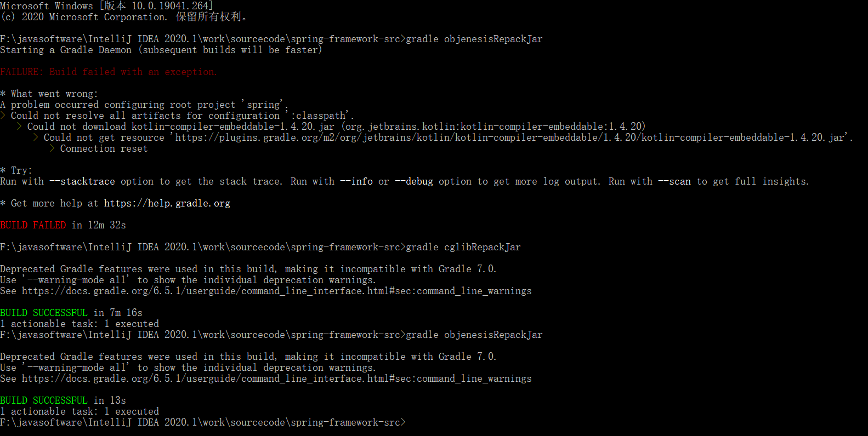868x436 pixels.
Task: Click the red BUILD FAILED text
Action: click(x=33, y=225)
